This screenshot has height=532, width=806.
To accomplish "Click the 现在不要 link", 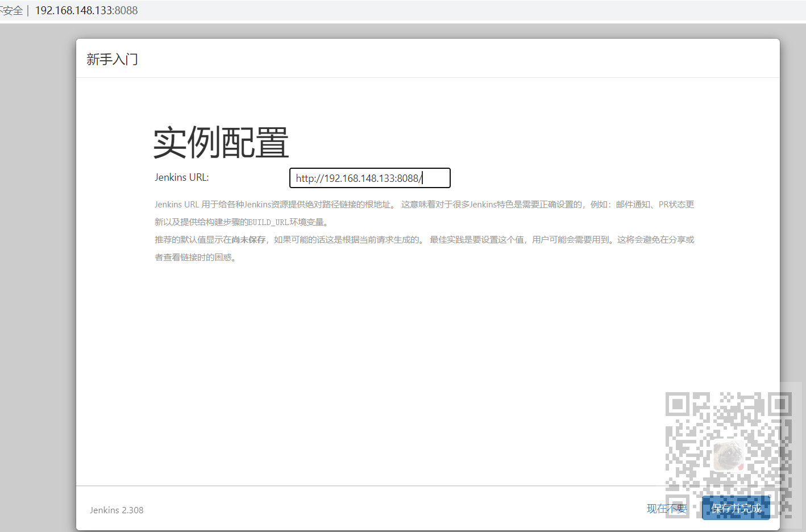I will [667, 509].
